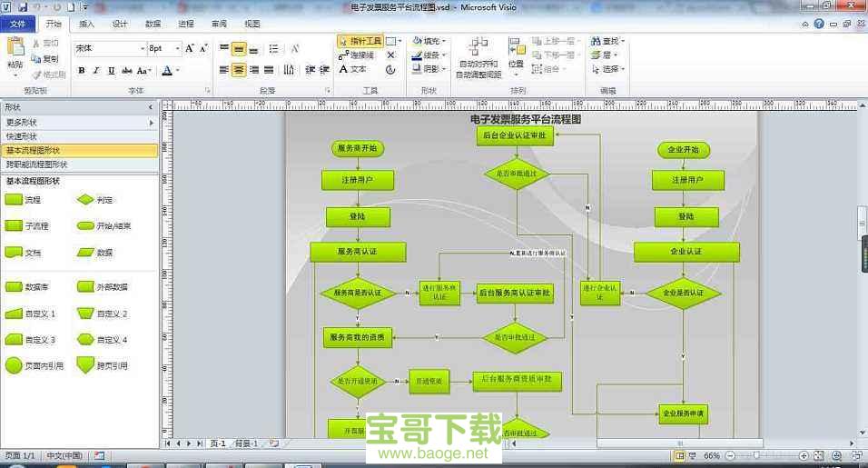This screenshot has height=468, width=868.
Task: Open the Position (位置) dropdown
Action: pyautogui.click(x=516, y=56)
